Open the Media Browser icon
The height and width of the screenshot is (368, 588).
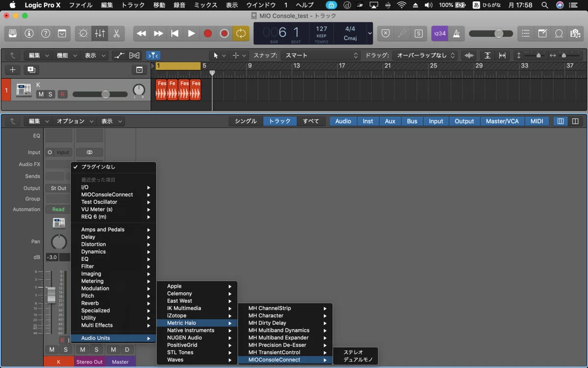coord(575,33)
